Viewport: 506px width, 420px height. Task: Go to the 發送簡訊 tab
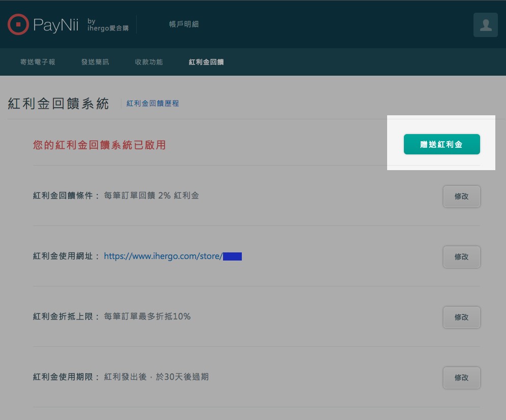coord(95,62)
